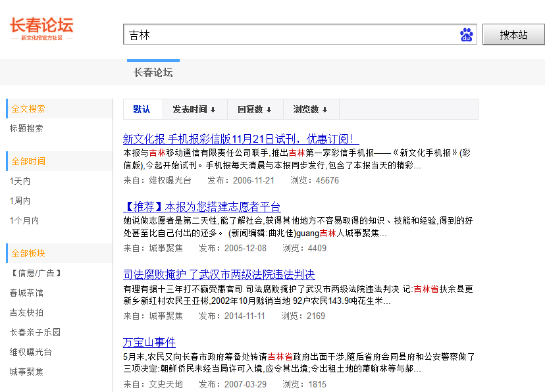545x392 pixels.
Task: Click the date 2014-11-11
Action: (244, 316)
